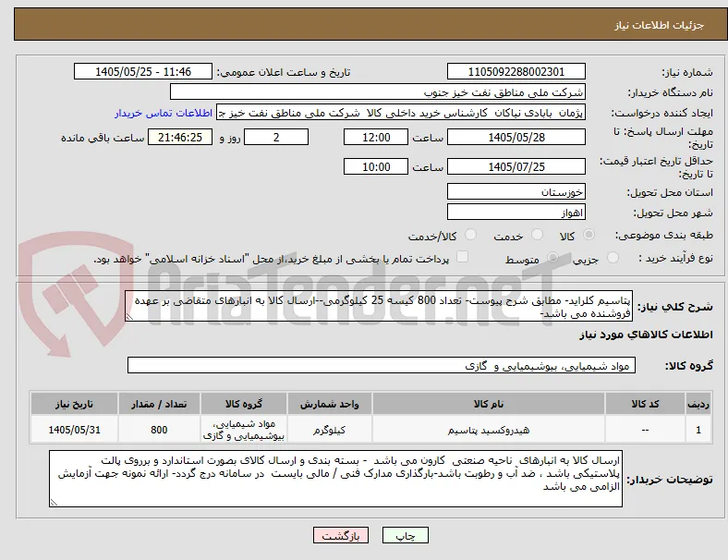Click resize handle of توضیحات خریدار textarea
Screen dimensions: 728x560
coord(54,503)
